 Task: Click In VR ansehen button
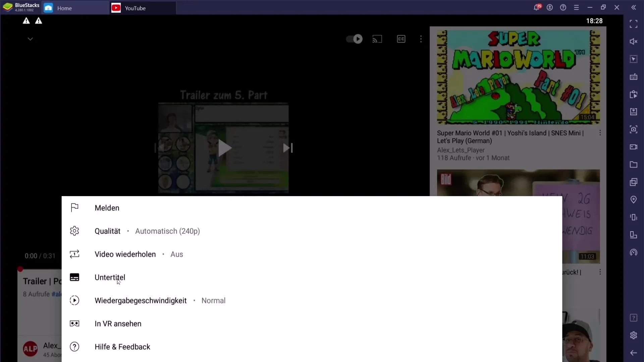tap(118, 323)
